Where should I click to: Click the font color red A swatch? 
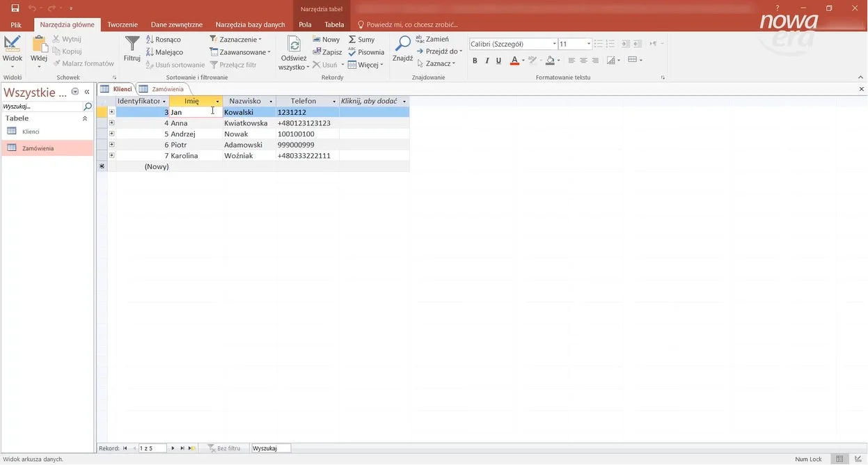pos(514,61)
